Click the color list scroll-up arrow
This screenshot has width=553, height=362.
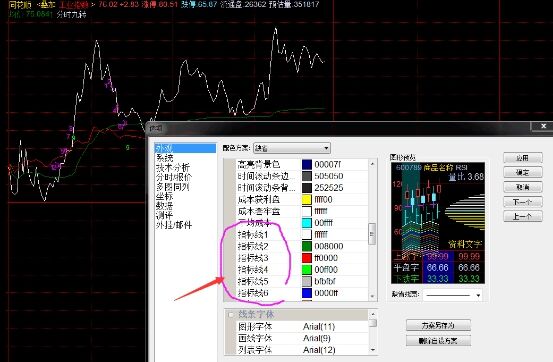pos(372,164)
